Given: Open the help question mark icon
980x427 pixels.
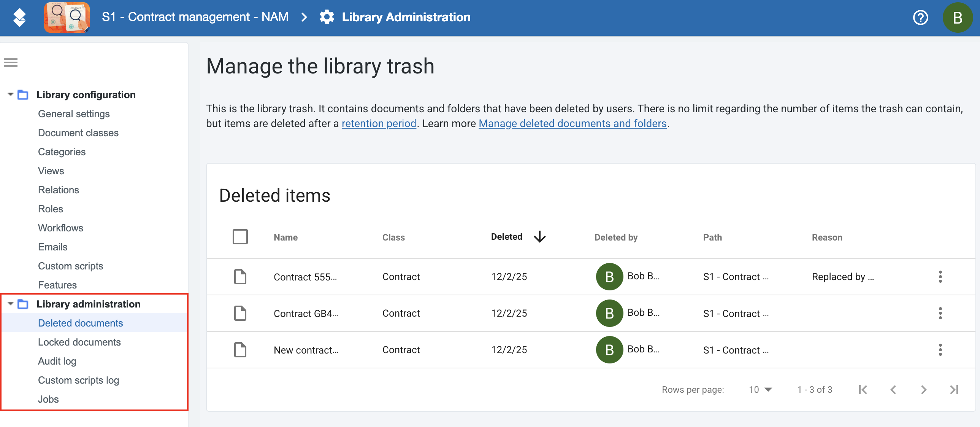Looking at the screenshot, I should (x=920, y=18).
